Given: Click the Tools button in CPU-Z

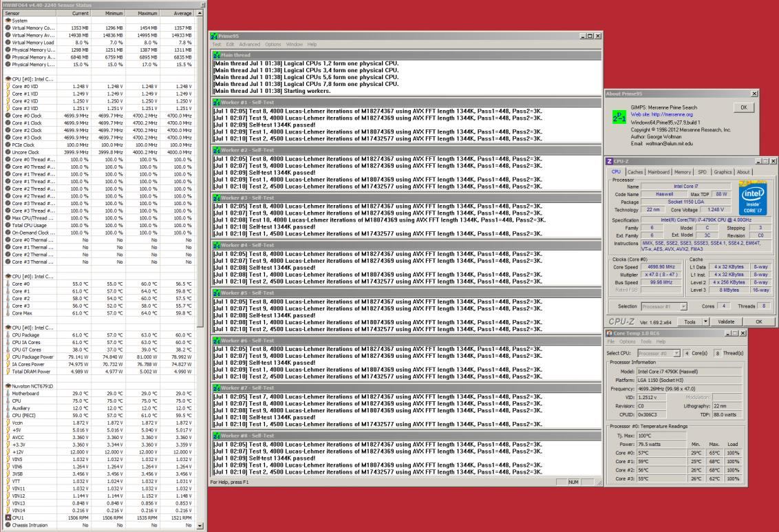Looking at the screenshot, I should click(690, 322).
